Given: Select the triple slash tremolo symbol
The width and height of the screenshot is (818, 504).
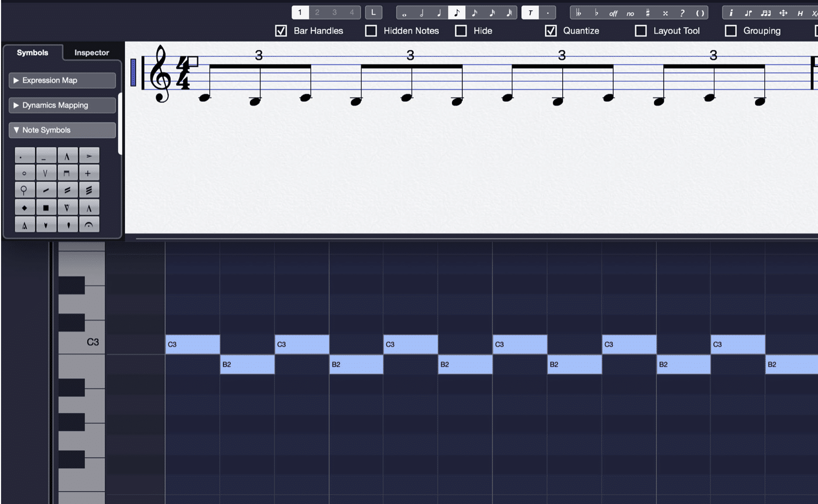Looking at the screenshot, I should tap(89, 190).
